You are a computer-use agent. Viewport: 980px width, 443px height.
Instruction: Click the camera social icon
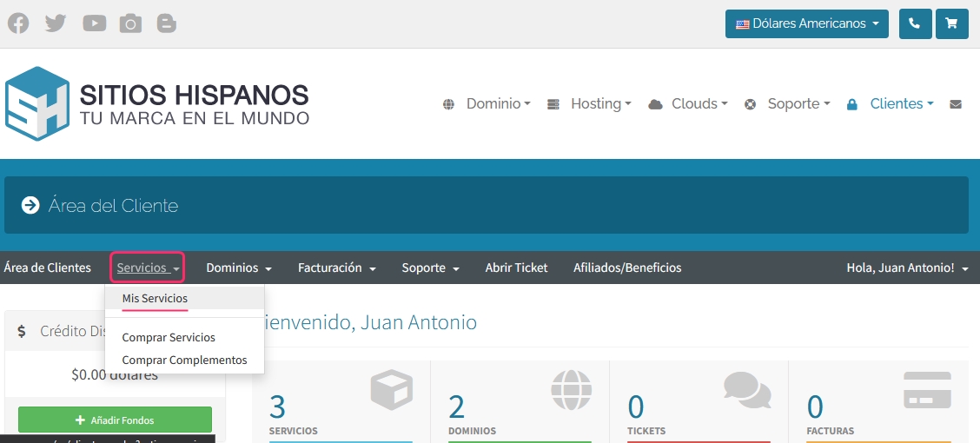[130, 23]
